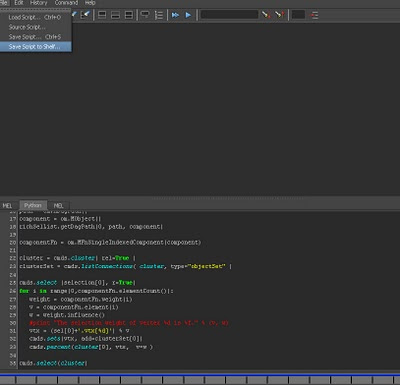Open MEL tab left of Python
Image resolution: width=400 pixels, height=385 pixels.
[x=7, y=206]
